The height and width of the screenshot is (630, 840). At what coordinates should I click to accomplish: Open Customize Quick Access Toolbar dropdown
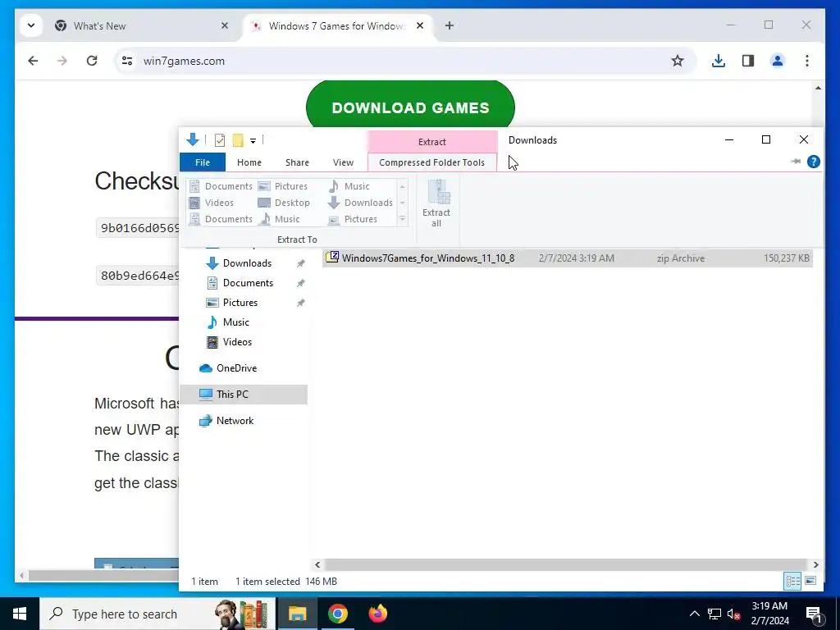click(x=253, y=141)
